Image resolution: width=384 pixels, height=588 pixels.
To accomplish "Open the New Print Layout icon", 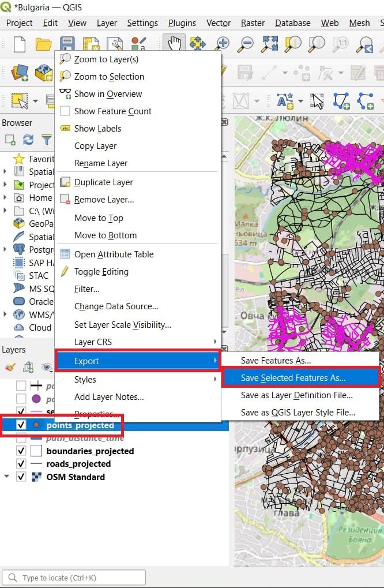I will tap(91, 44).
